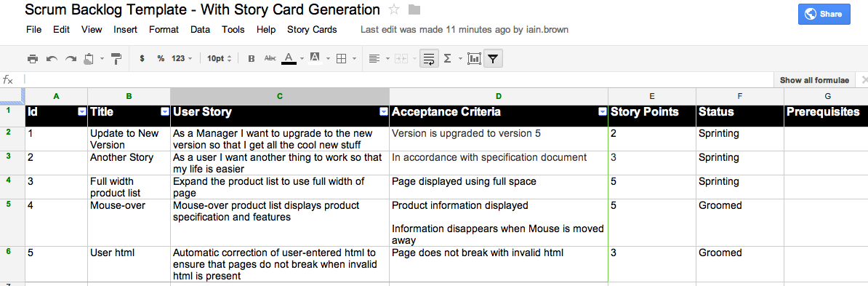Open the Format menu
This screenshot has width=868, height=286.
tap(164, 30)
